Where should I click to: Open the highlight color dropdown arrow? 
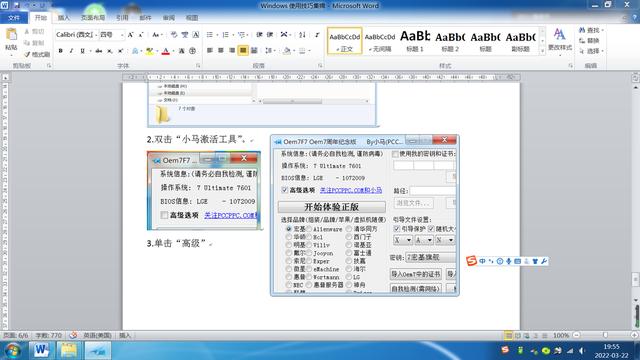157,51
